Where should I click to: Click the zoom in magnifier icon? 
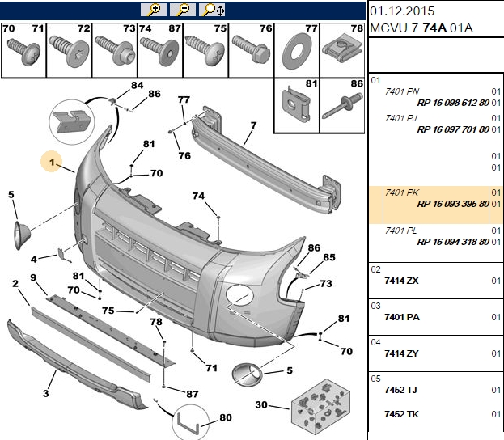coord(154,10)
